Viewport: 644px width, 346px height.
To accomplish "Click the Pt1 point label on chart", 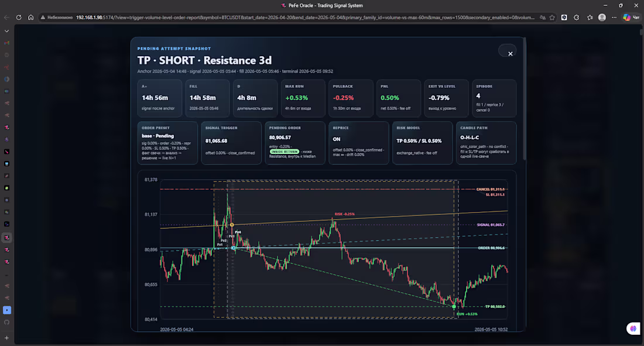I will point(220,245).
